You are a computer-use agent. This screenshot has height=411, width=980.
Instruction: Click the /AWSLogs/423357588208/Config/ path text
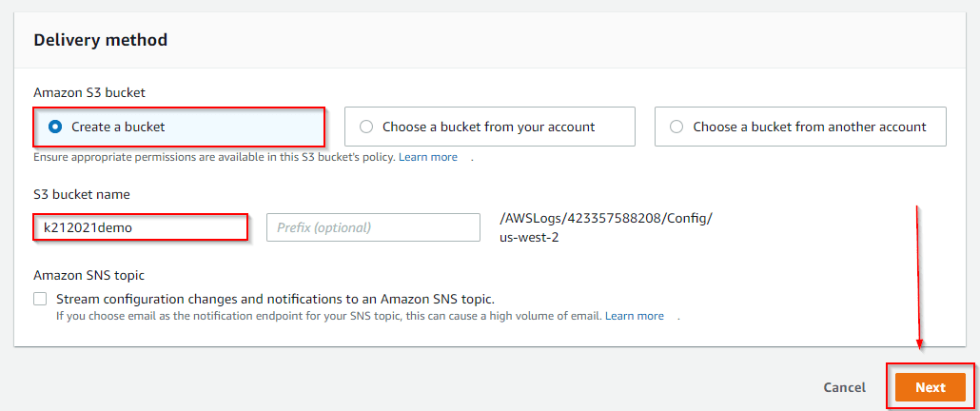point(605,219)
